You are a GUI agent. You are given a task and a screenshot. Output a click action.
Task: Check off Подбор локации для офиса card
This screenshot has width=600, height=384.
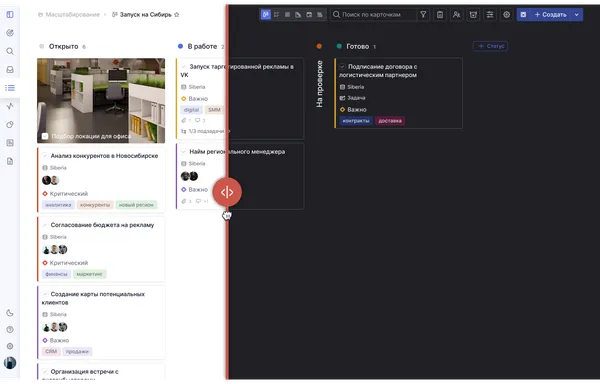pos(45,136)
